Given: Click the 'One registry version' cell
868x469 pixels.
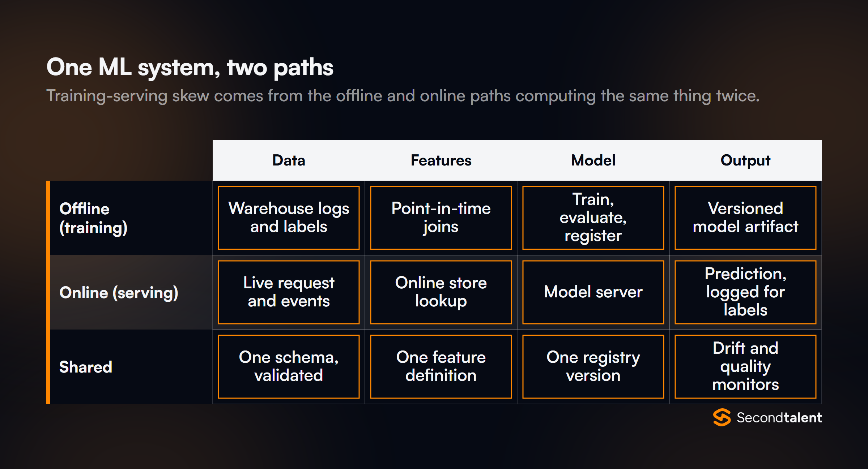Looking at the screenshot, I should [x=593, y=367].
